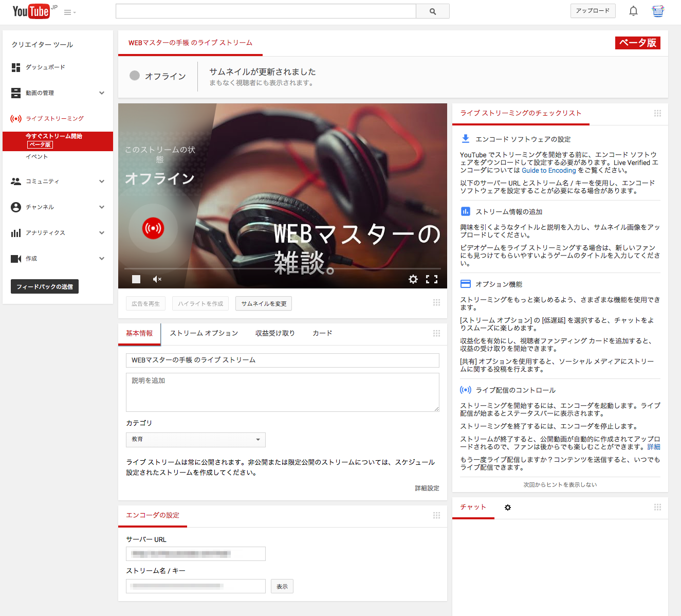Focus the top search field

266,11
